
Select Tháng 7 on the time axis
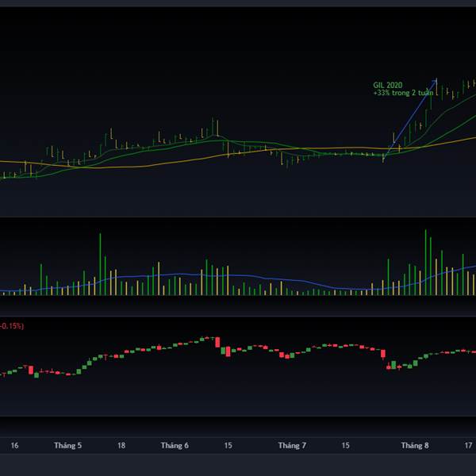point(292,446)
